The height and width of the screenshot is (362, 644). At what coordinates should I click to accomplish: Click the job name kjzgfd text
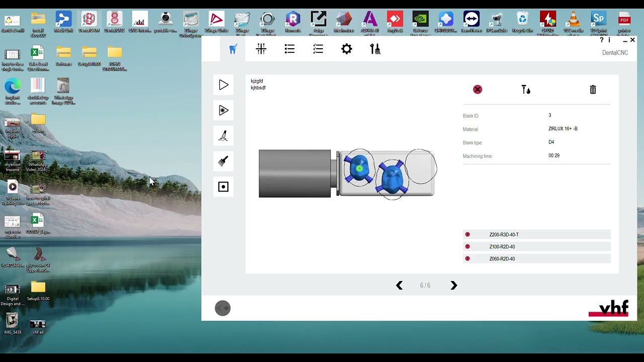click(x=257, y=81)
